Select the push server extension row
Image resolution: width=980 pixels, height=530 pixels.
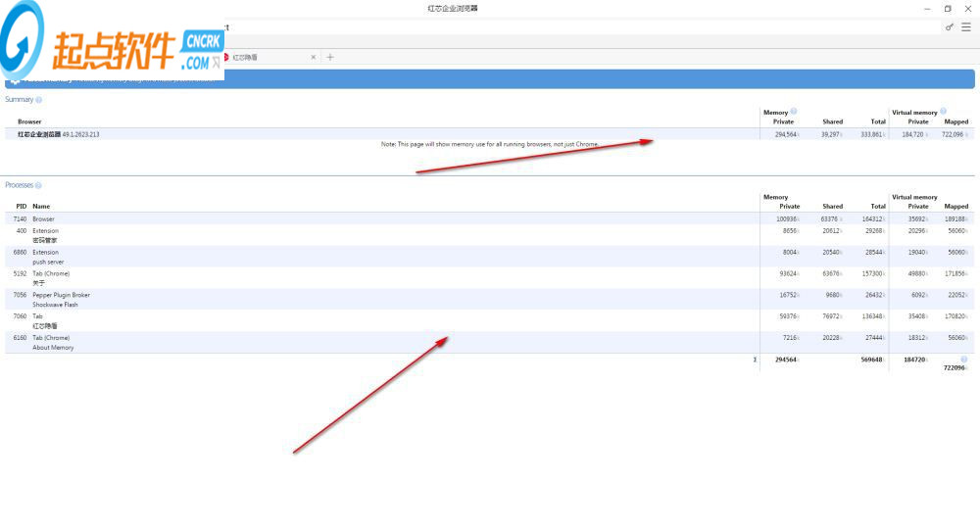click(x=489, y=257)
